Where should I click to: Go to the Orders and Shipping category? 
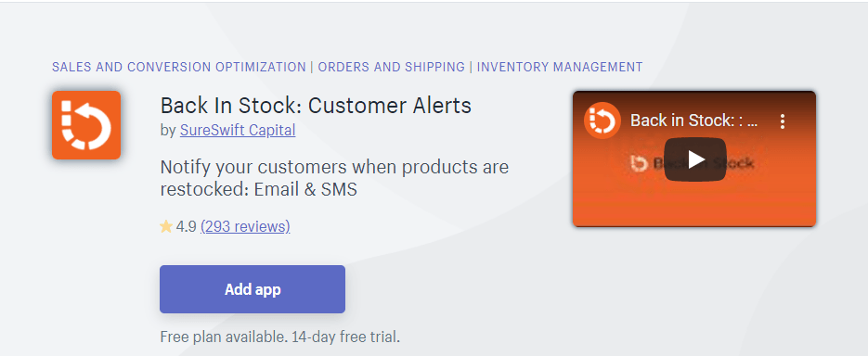(392, 67)
